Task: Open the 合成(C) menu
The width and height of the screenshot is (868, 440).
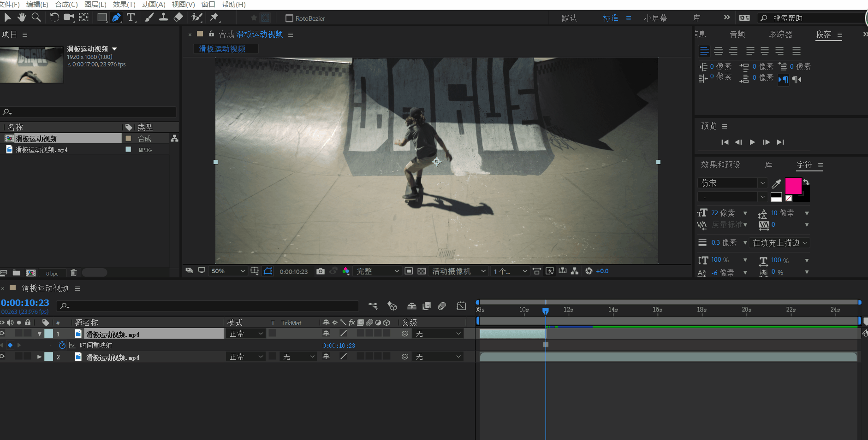Action: click(66, 5)
